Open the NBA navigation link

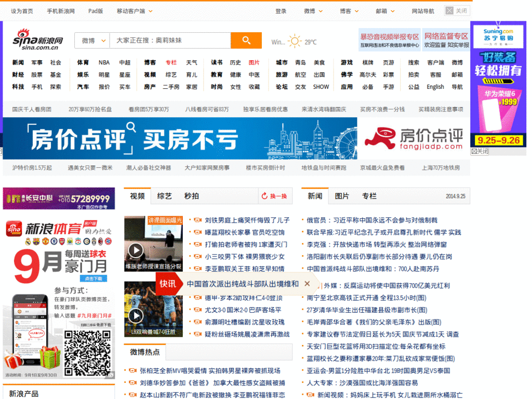pos(104,62)
